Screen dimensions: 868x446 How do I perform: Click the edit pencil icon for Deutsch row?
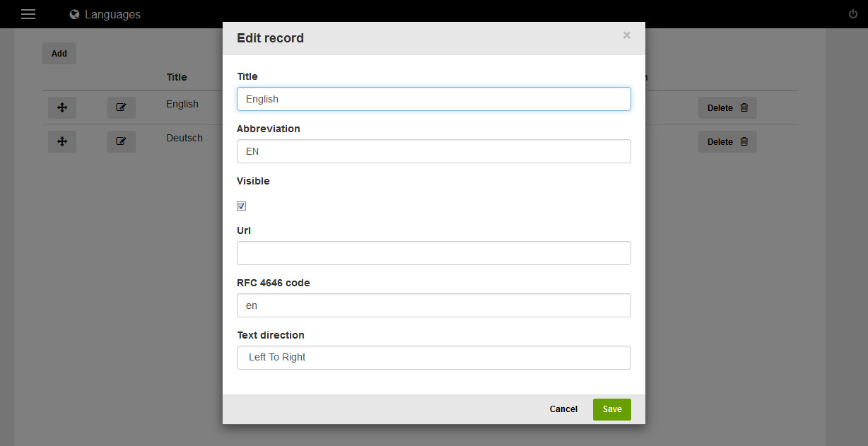coord(121,141)
